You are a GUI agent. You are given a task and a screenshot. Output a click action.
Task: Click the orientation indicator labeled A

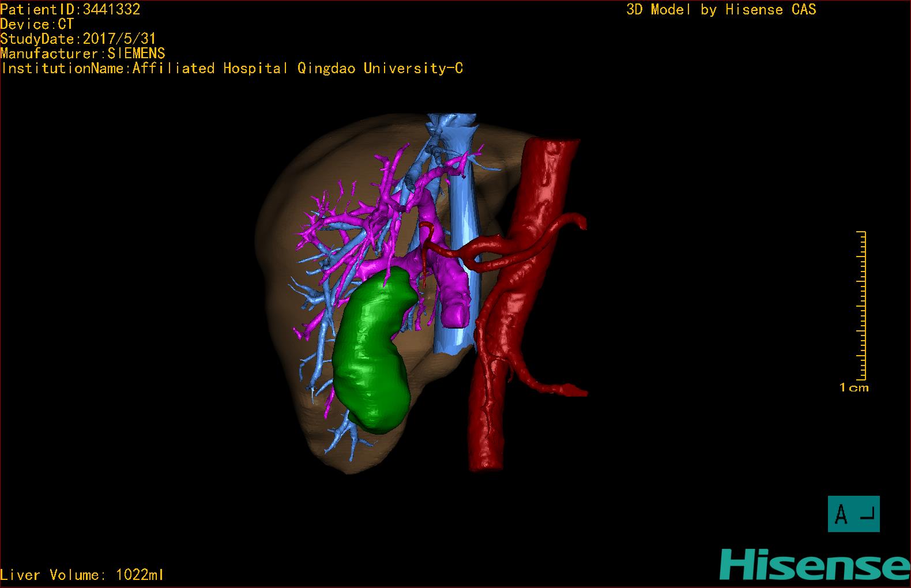click(853, 514)
